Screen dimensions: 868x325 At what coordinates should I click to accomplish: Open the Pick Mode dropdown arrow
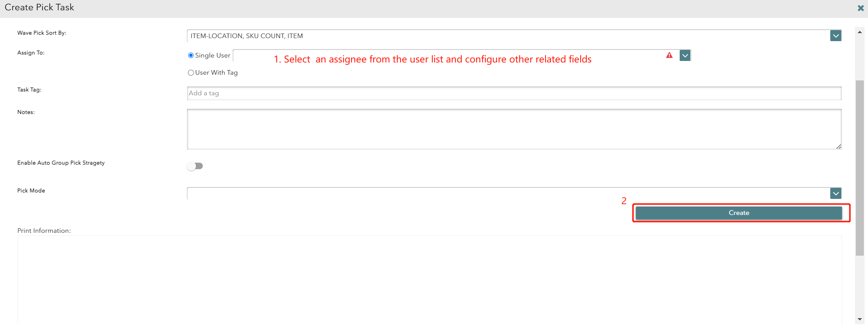click(836, 194)
